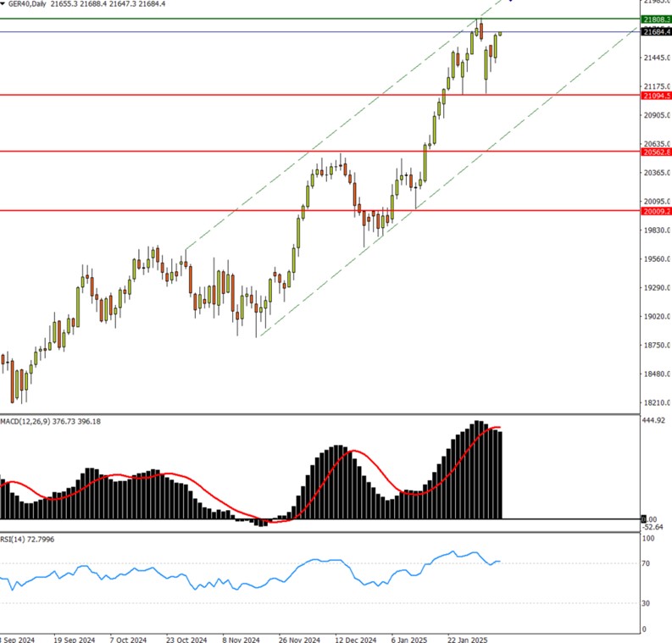
Task: Click the 12 Dec 2024 date label
Action: click(x=355, y=640)
